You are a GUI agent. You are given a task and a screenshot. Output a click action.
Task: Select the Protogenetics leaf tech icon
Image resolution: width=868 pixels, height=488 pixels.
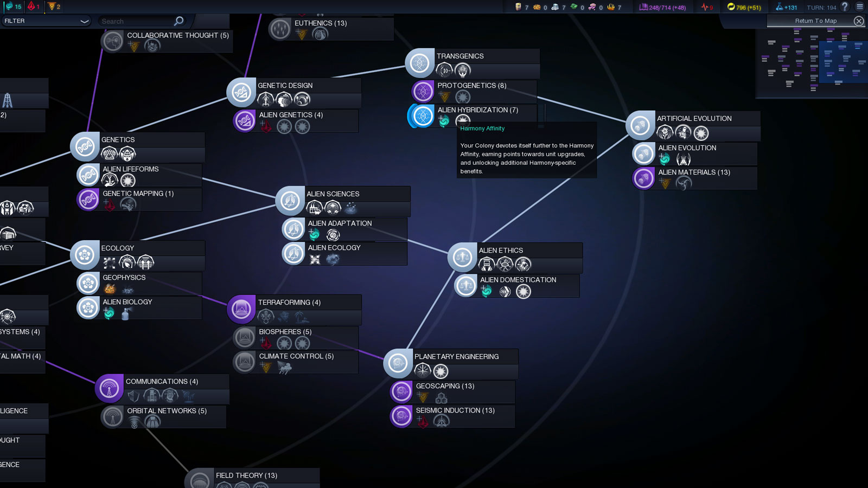point(423,92)
